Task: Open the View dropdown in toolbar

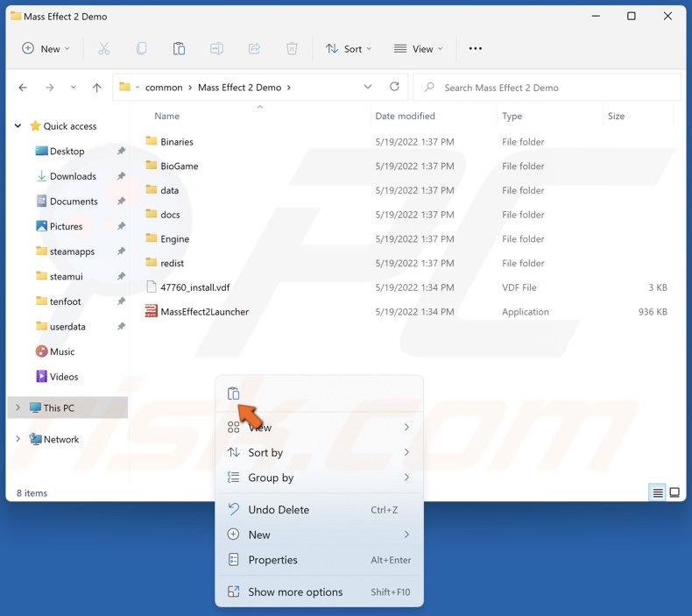Action: click(419, 48)
